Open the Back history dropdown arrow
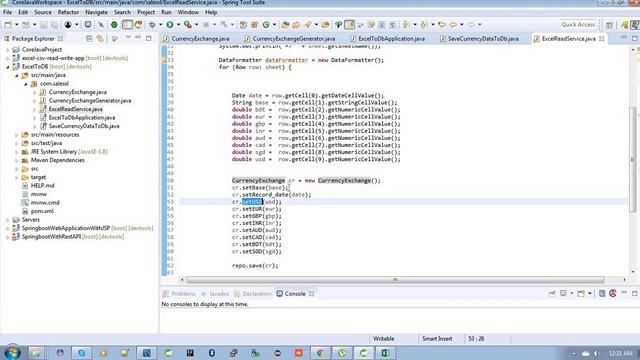This screenshot has width=640, height=360. click(x=462, y=25)
